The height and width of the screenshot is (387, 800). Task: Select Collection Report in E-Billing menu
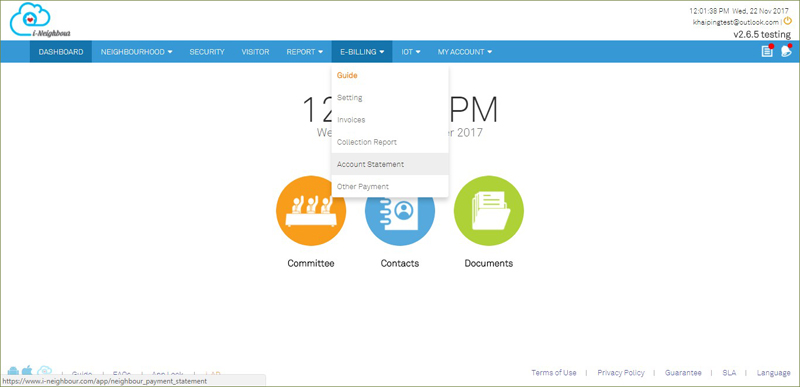click(390, 142)
